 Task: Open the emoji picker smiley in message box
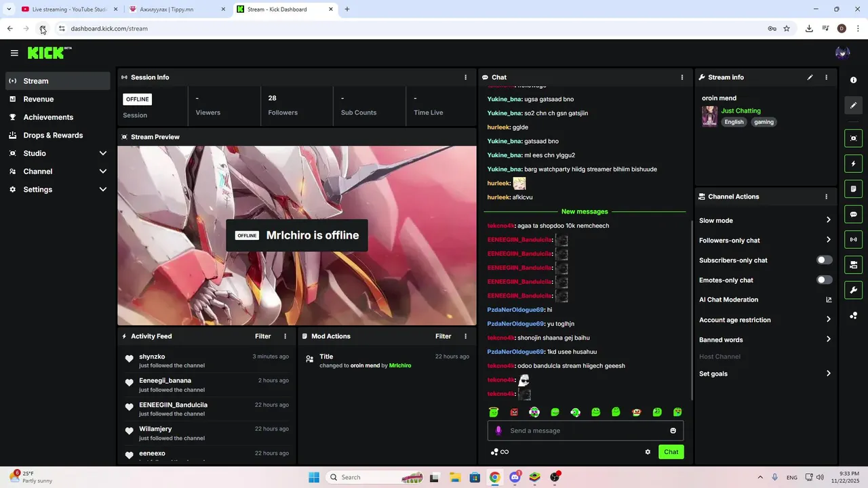(x=673, y=430)
